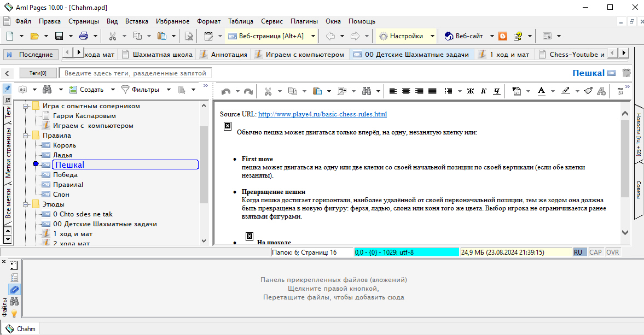
Task: Toggle underline formatting Ч button
Action: coord(497,91)
